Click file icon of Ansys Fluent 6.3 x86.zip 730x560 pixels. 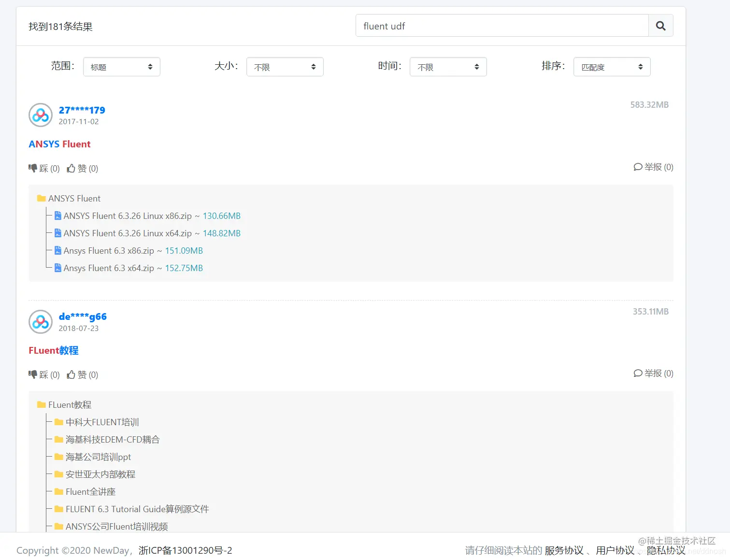57,250
